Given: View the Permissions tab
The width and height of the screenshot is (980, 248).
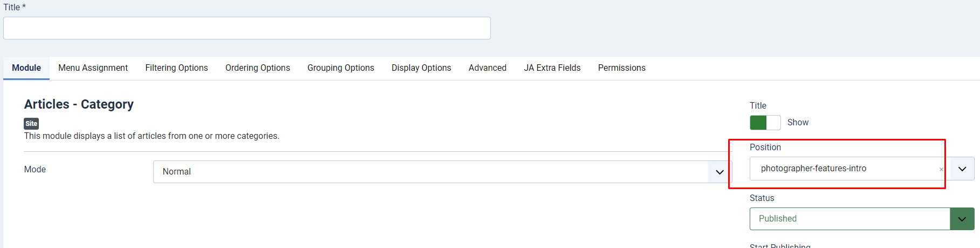Looking at the screenshot, I should tap(621, 68).
